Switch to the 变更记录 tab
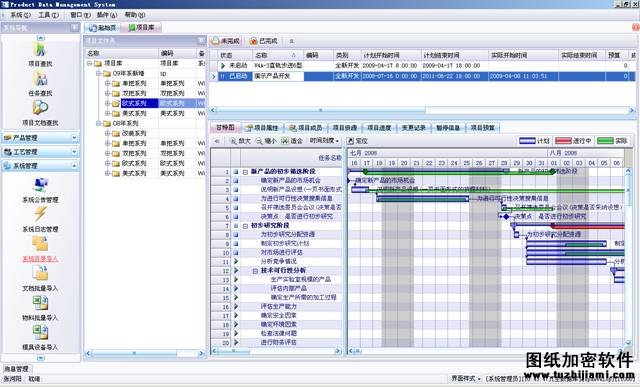The image size is (640, 387). [x=413, y=128]
